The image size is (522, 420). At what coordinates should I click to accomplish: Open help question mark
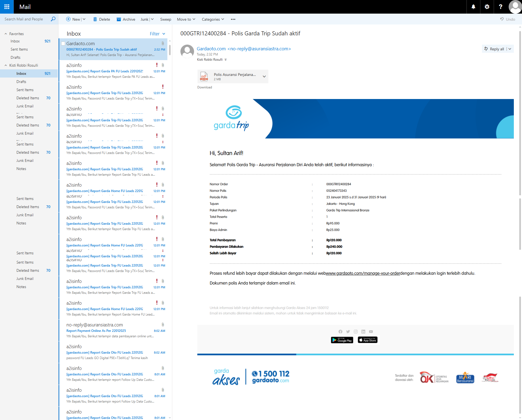point(500,7)
